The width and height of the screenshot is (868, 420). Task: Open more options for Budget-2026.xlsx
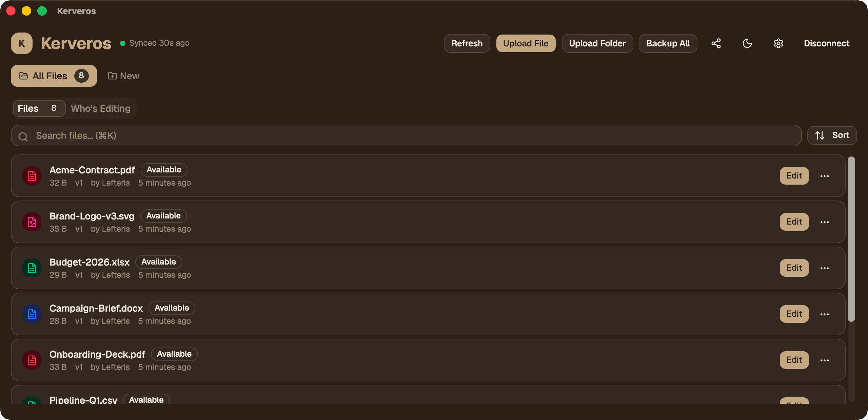click(825, 268)
